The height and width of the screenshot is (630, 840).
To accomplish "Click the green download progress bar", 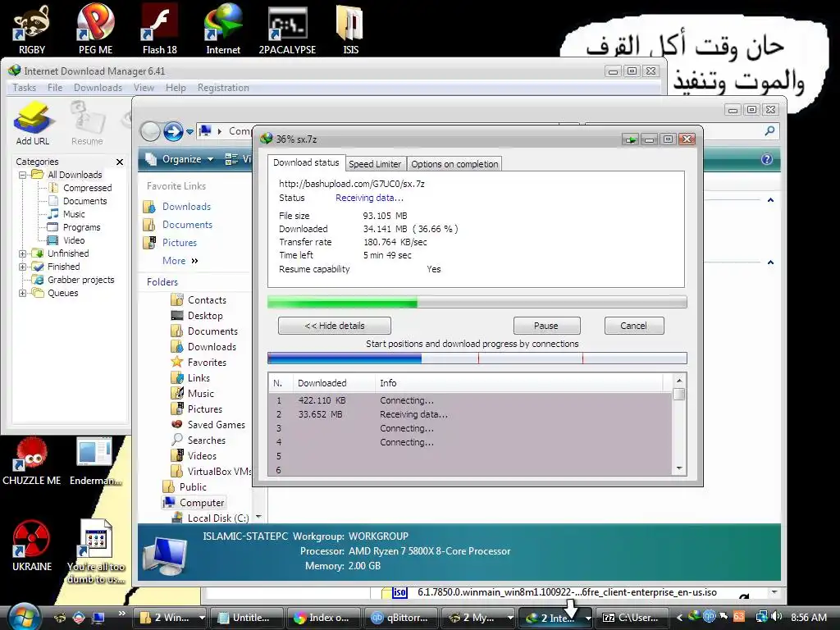I will (477, 303).
